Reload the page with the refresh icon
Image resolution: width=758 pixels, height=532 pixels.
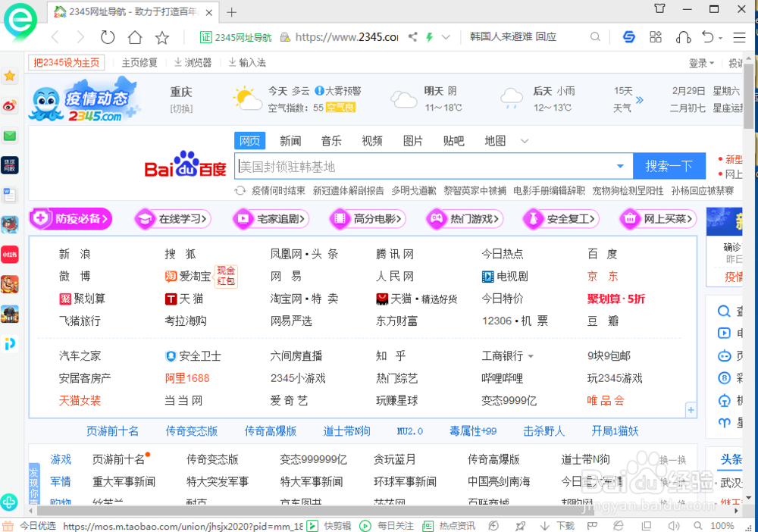pyautogui.click(x=108, y=36)
